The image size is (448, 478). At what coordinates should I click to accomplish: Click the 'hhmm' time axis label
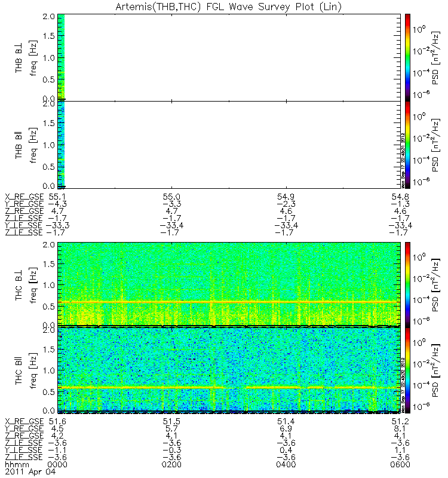[x=17, y=465]
